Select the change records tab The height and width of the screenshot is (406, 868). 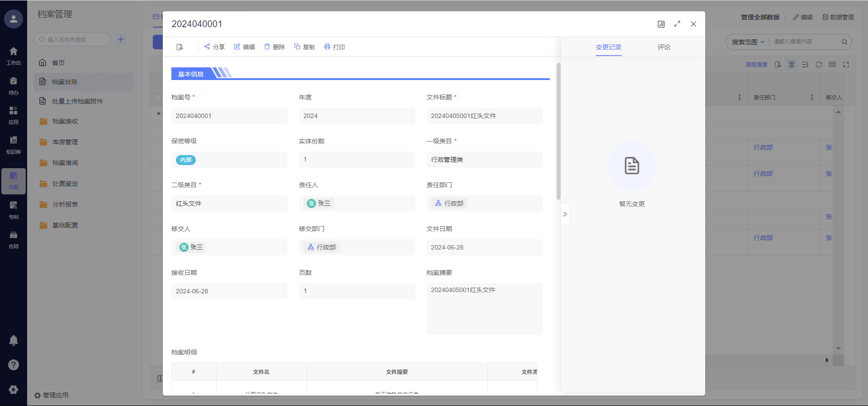(x=608, y=47)
